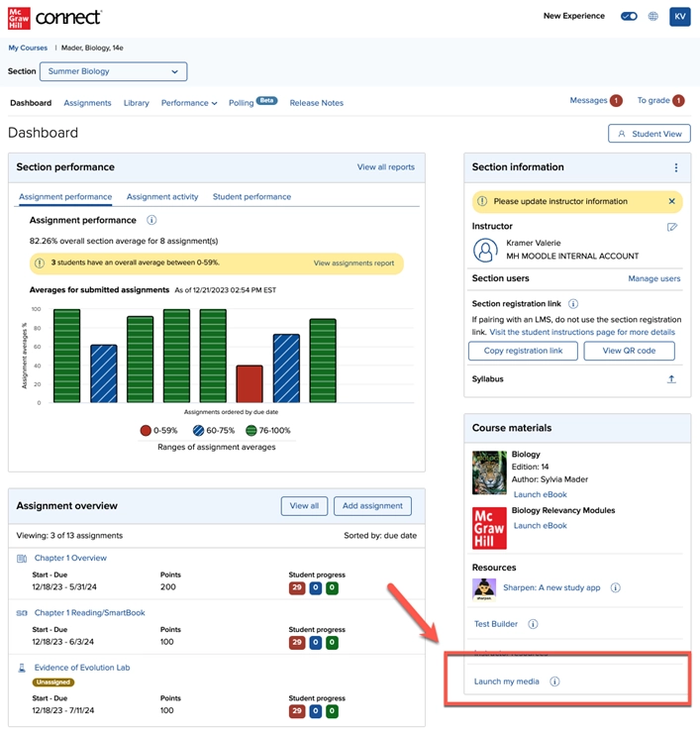Click info icon next to Sharpen study app
Screen dimensions: 700x733
pyautogui.click(x=616, y=587)
